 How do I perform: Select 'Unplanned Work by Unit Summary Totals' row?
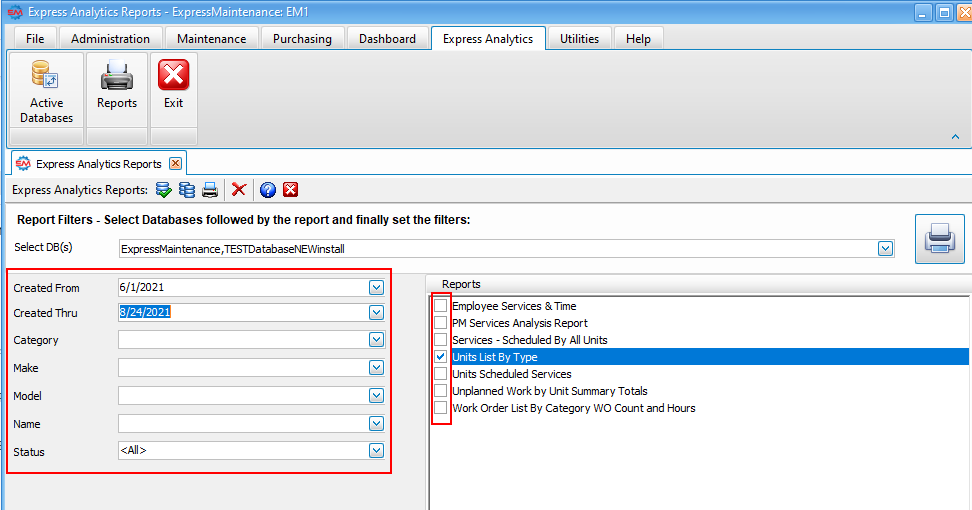[x=550, y=391]
